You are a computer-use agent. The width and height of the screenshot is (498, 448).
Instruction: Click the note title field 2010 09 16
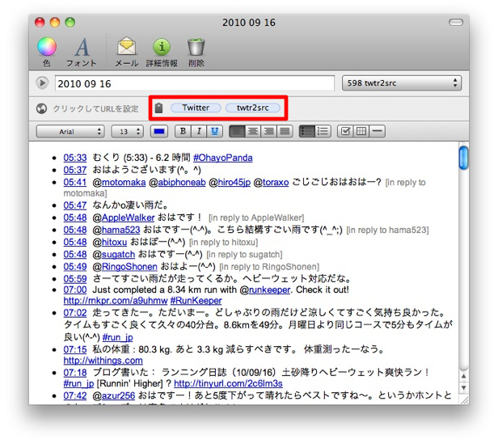[x=194, y=83]
